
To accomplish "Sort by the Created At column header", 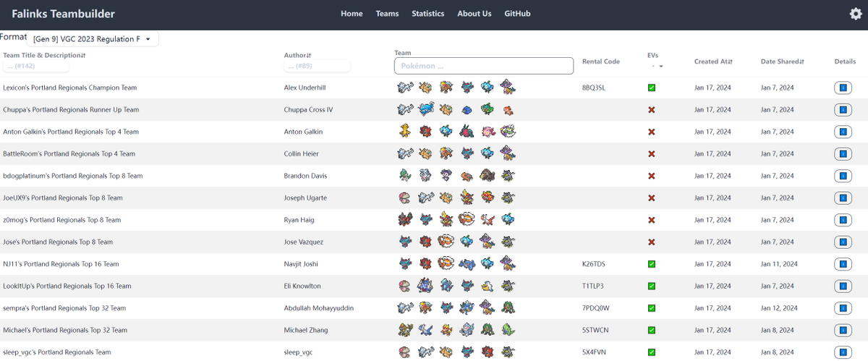I will coord(715,61).
